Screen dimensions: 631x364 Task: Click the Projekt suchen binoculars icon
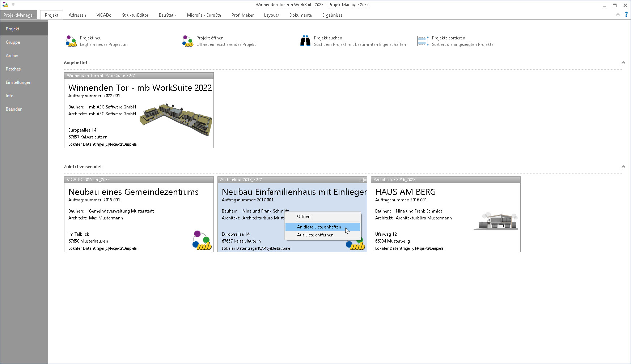tap(305, 41)
